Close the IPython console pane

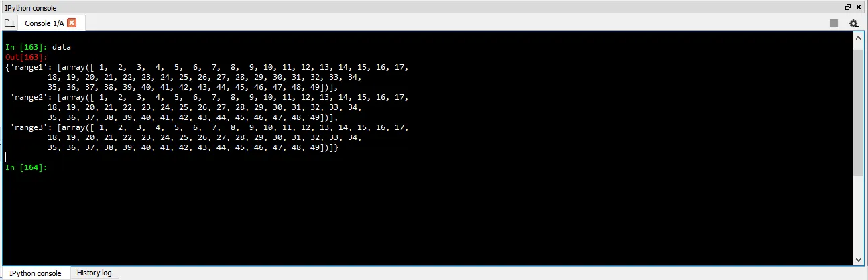859,7
